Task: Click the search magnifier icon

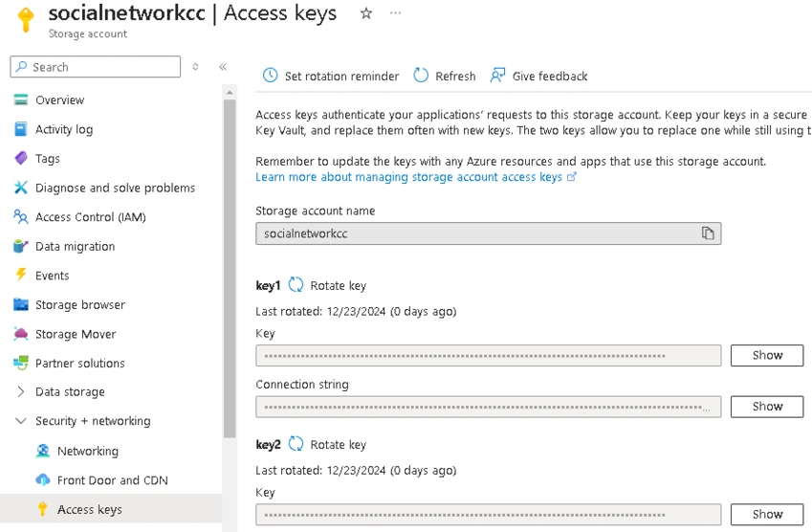Action: pos(21,67)
